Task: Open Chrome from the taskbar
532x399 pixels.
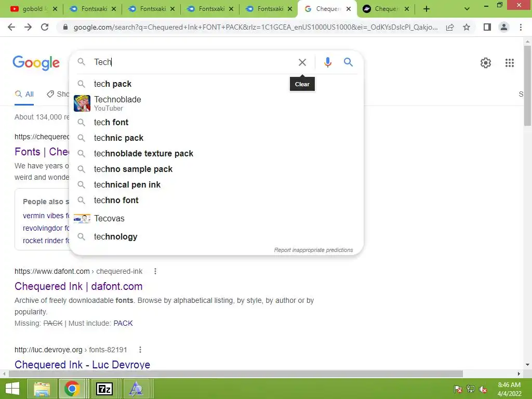Action: click(x=72, y=389)
